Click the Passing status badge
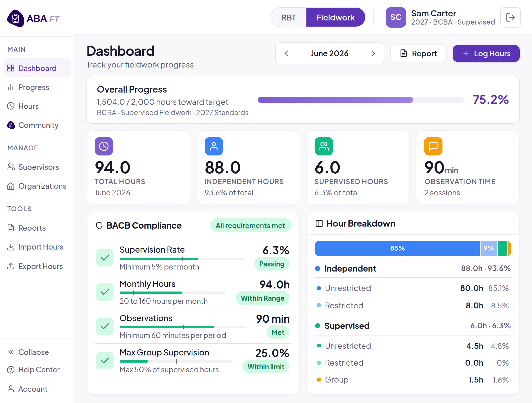This screenshot has width=532, height=403. (x=272, y=264)
